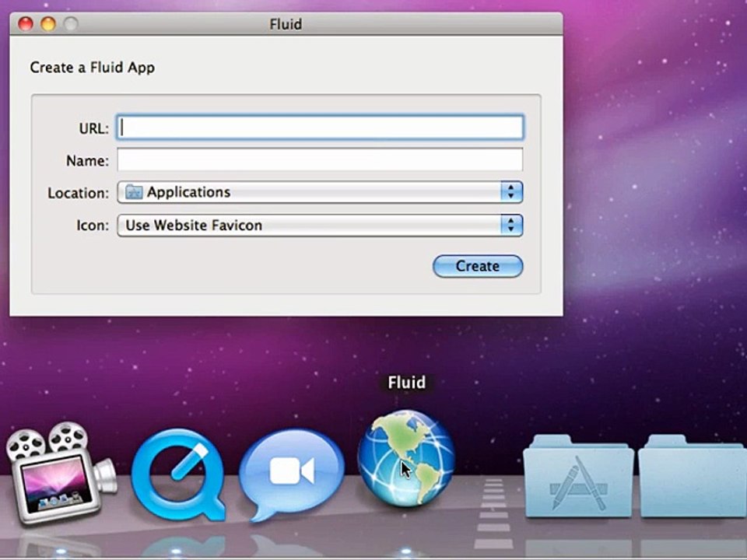Click into the Name text field

pos(320,159)
